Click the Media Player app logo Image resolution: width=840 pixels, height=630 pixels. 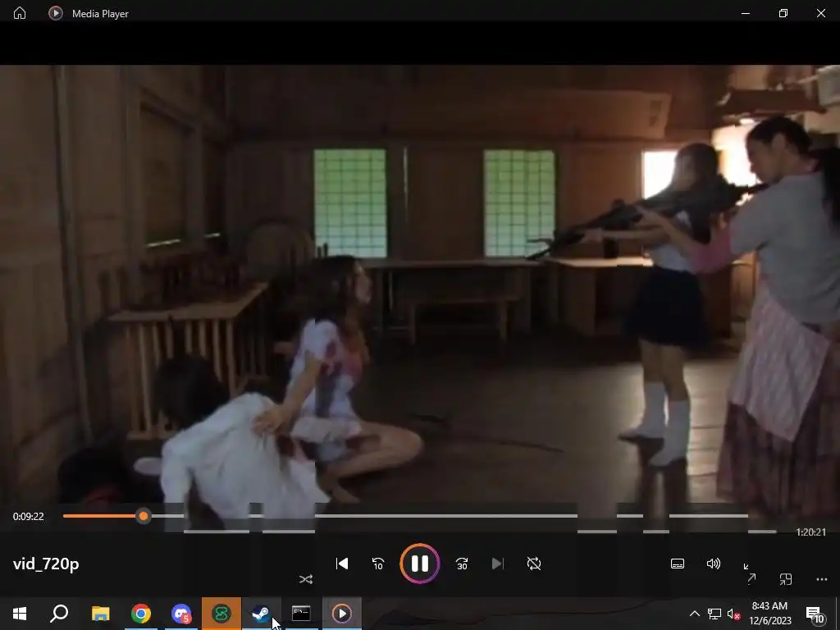55,13
